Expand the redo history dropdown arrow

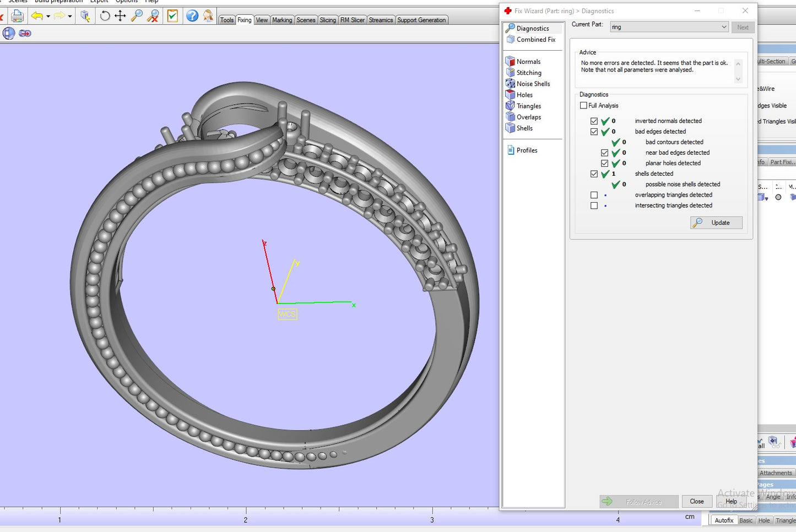coord(70,17)
